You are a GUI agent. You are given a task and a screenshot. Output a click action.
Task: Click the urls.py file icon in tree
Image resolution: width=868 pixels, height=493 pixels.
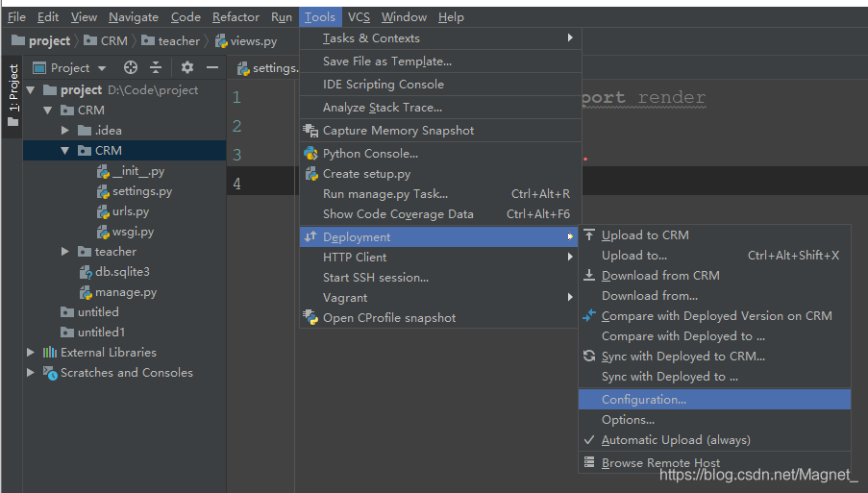[103, 212]
